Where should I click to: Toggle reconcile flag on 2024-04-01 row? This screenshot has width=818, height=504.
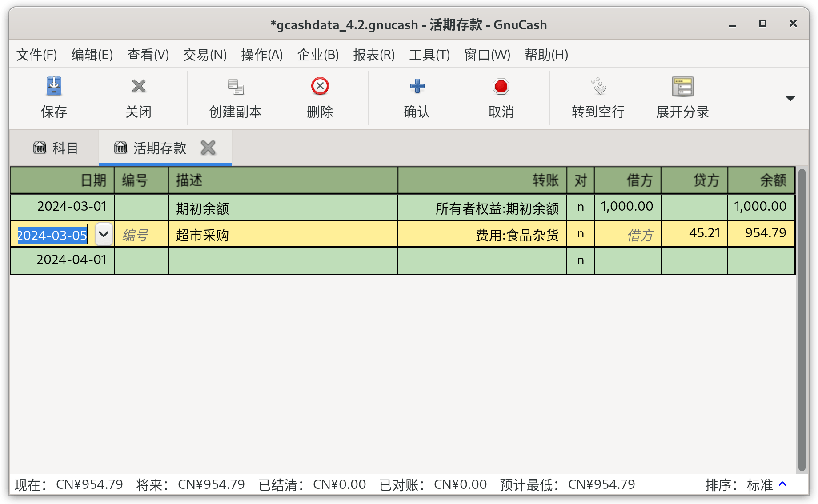tap(581, 260)
